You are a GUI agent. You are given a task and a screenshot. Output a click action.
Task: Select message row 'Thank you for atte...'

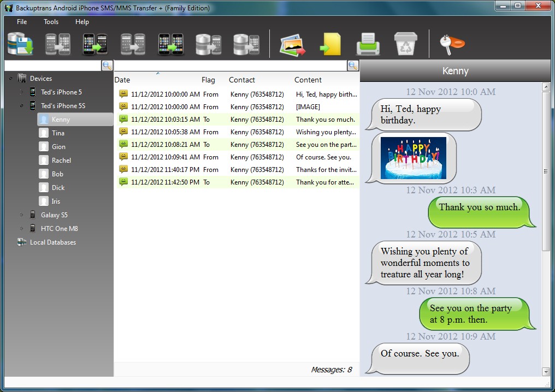pos(237,182)
